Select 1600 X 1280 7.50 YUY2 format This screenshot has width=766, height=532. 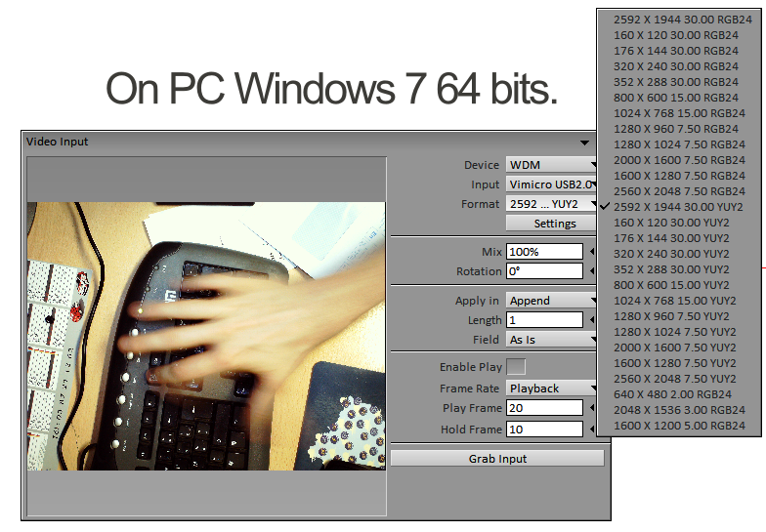point(679,363)
